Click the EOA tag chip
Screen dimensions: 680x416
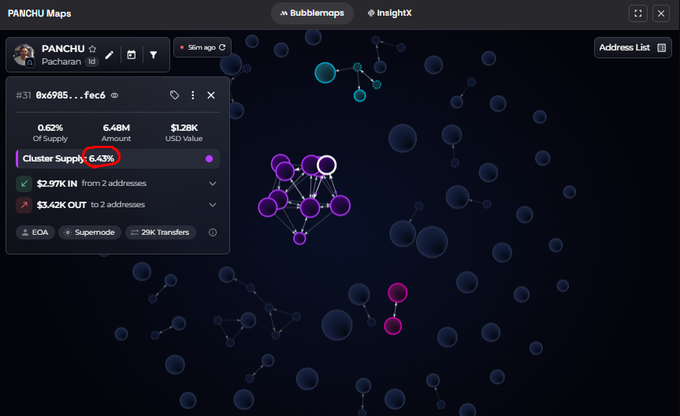tap(35, 233)
